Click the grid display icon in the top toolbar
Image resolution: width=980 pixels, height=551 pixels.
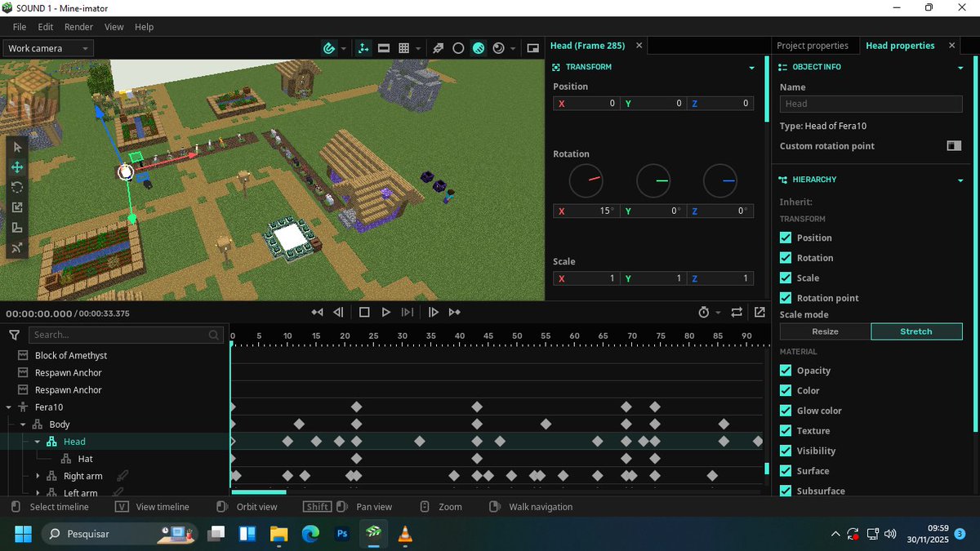[405, 47]
